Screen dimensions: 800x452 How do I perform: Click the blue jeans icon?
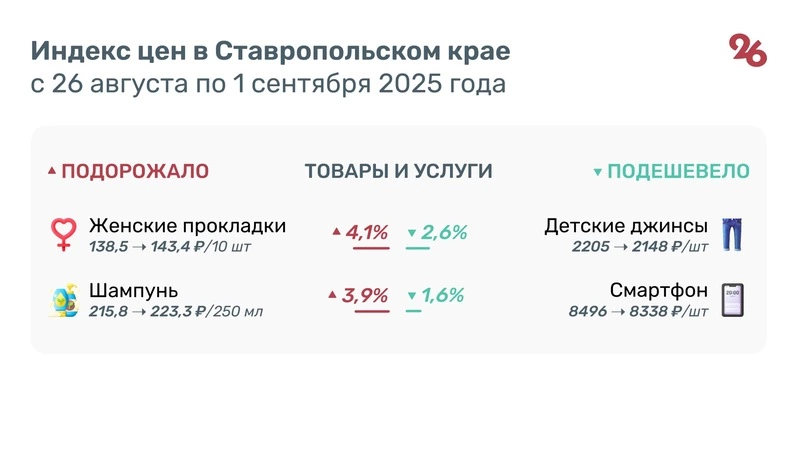733,234
